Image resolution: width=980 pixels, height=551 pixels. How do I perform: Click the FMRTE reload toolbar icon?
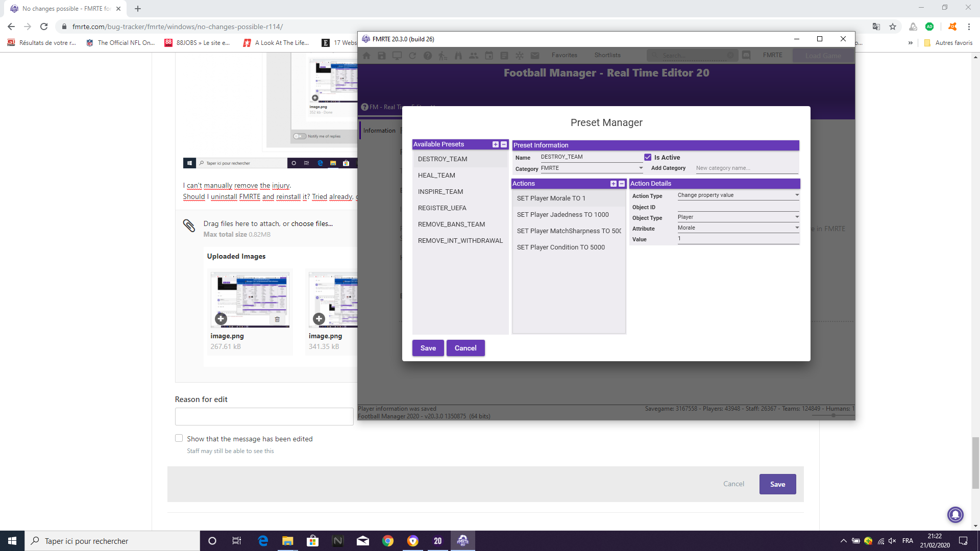click(x=412, y=55)
